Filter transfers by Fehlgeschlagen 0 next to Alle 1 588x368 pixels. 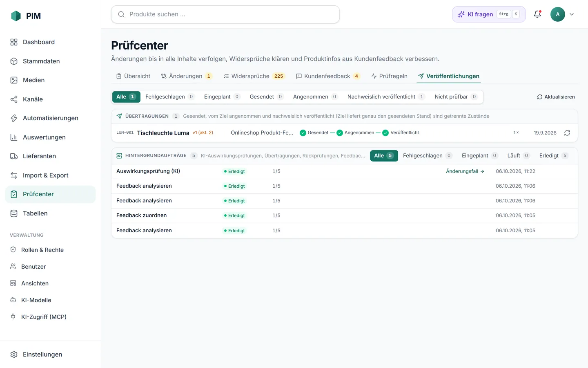click(x=170, y=97)
